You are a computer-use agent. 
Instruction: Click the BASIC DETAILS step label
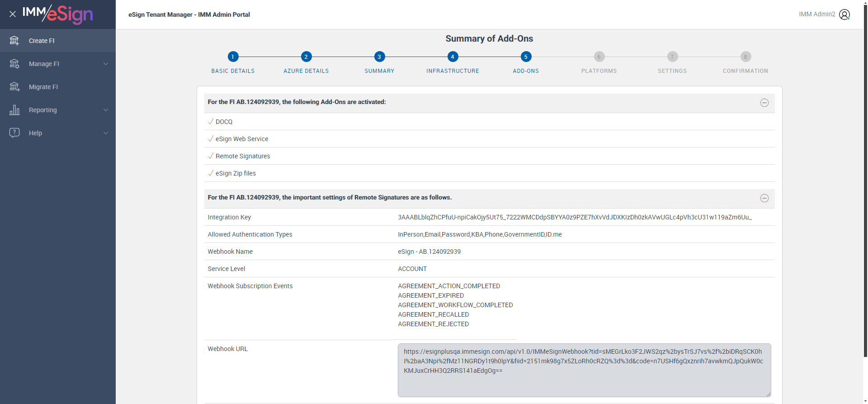[233, 71]
